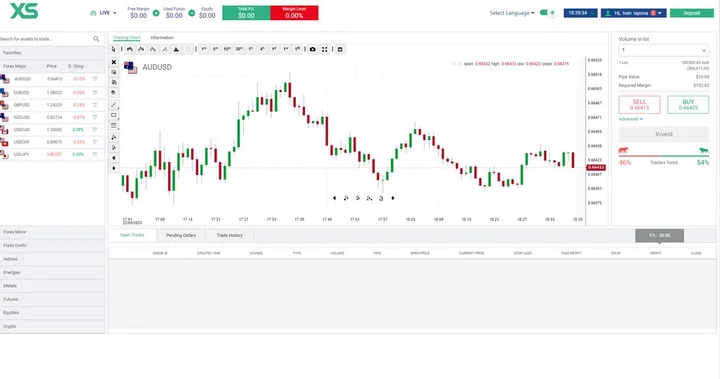Select the rectangle shape drawing tool
The width and height of the screenshot is (720, 379).
(114, 115)
